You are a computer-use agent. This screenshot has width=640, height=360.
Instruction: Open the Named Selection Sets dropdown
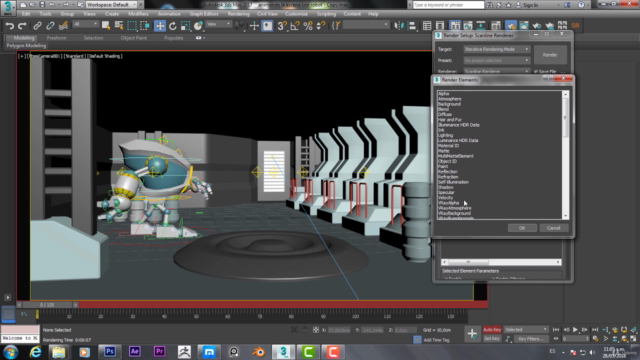(x=366, y=25)
